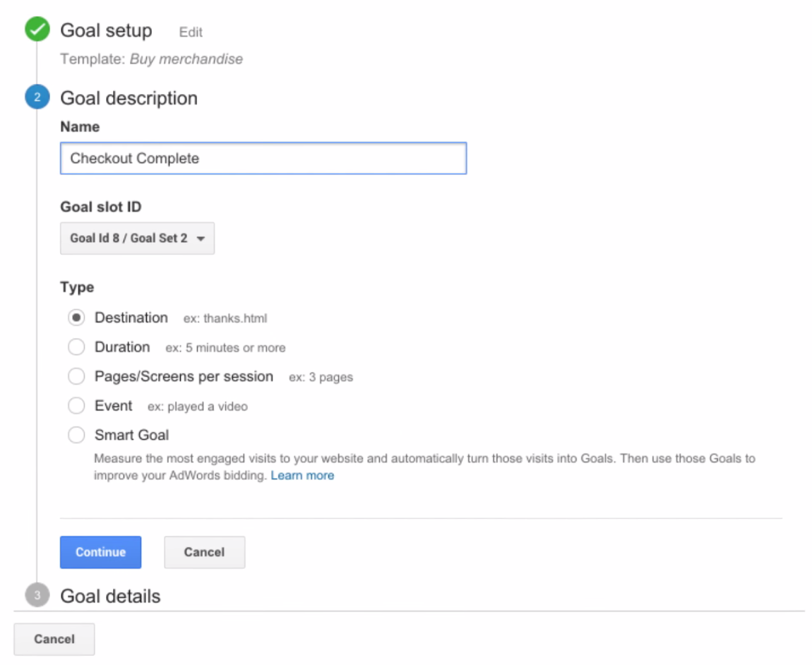
Task: Pick the Event goal type
Action: coord(76,406)
